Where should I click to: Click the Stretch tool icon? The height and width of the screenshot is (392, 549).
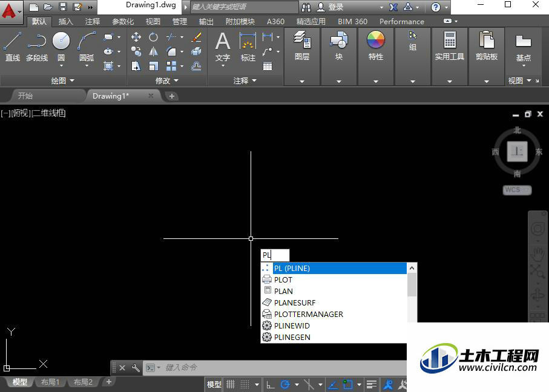tap(136, 66)
